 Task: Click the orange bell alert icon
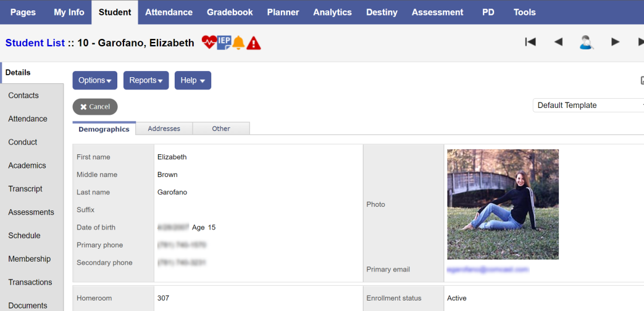[x=238, y=43]
